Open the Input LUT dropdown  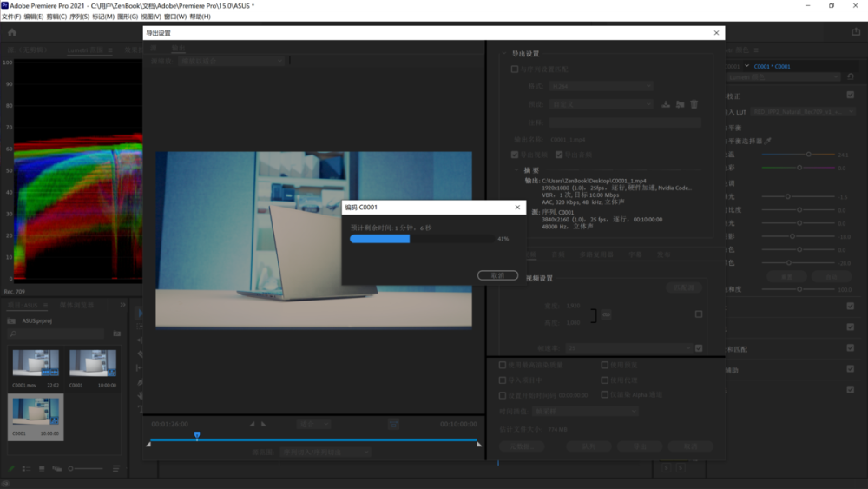tap(803, 112)
